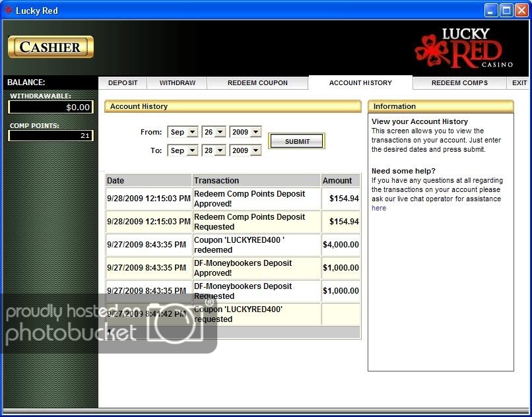
Task: Click the 'Need some help?' heading
Action: coord(403,171)
